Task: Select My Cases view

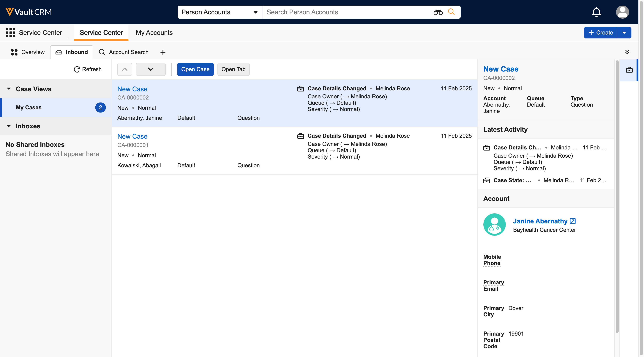Action: [29, 108]
